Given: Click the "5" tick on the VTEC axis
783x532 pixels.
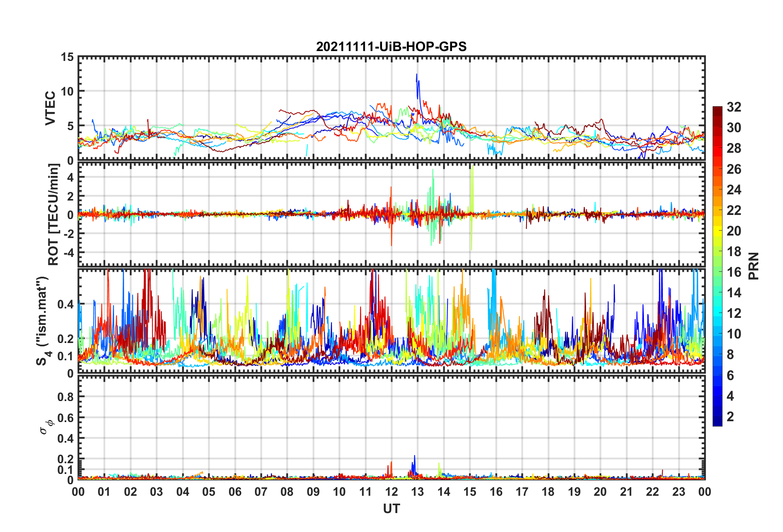Looking at the screenshot, I should pyautogui.click(x=70, y=126).
